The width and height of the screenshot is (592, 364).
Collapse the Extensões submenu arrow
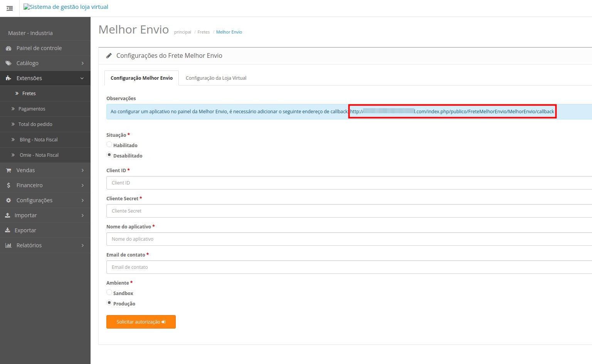point(82,78)
